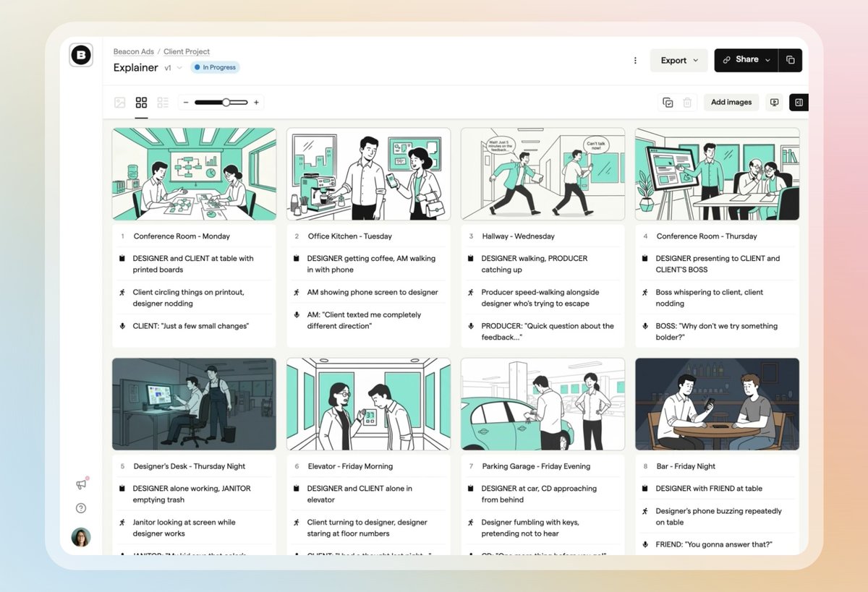
Task: Click plus to increase thumbnail size
Action: [x=256, y=103]
